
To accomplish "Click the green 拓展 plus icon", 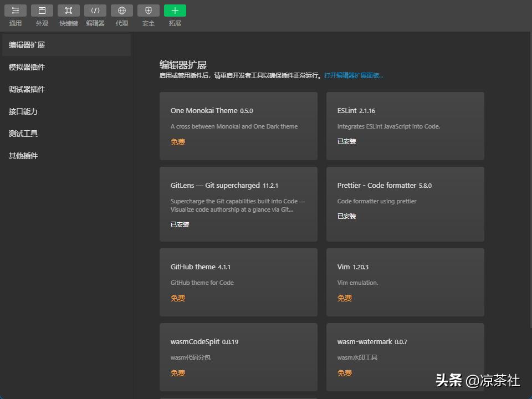I will coord(175,11).
